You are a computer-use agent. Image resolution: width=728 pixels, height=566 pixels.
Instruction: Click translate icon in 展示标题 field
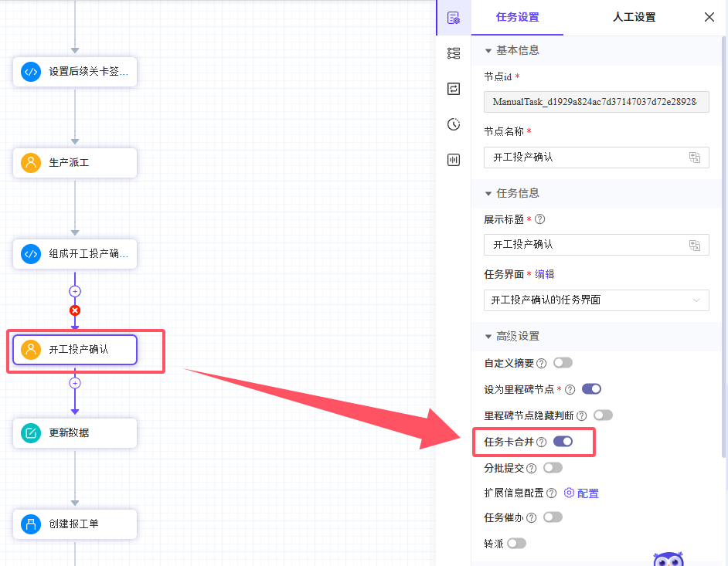(695, 245)
